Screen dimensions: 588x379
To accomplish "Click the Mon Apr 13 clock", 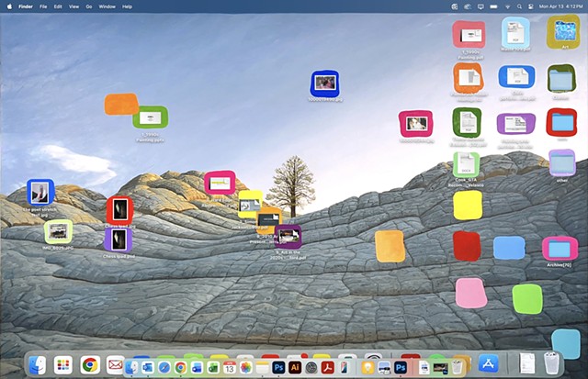I will pos(560,6).
